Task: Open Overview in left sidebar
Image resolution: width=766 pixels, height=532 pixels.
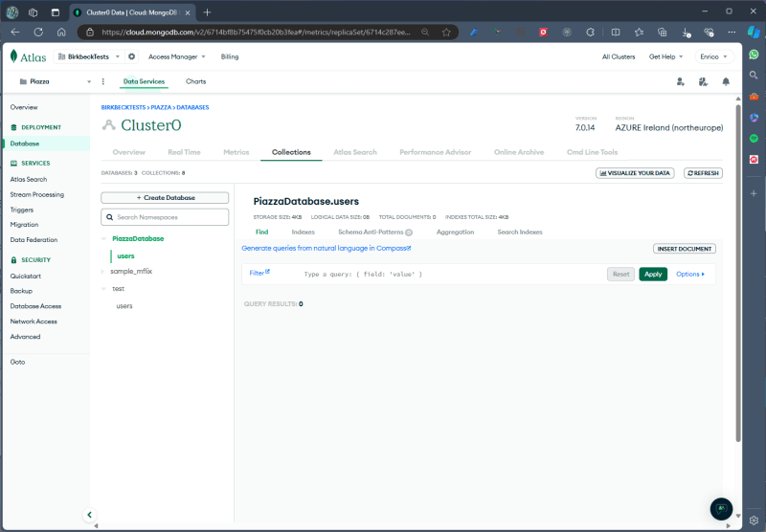Action: click(24, 107)
